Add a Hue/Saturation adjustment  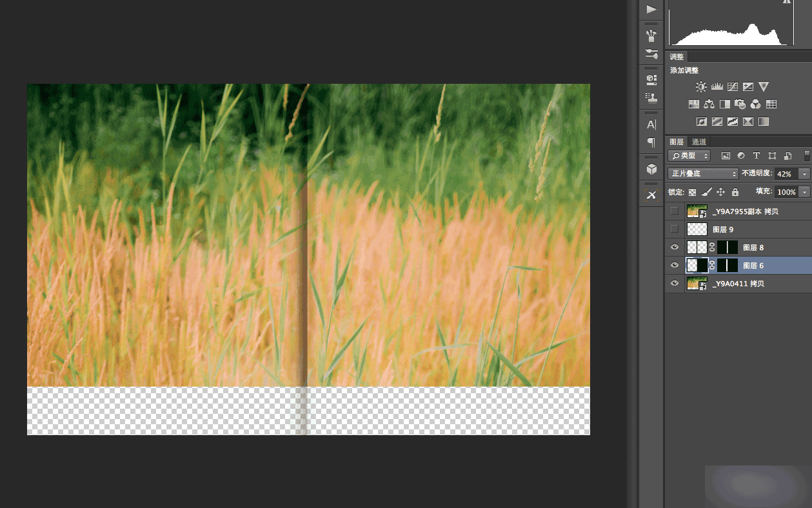[694, 104]
